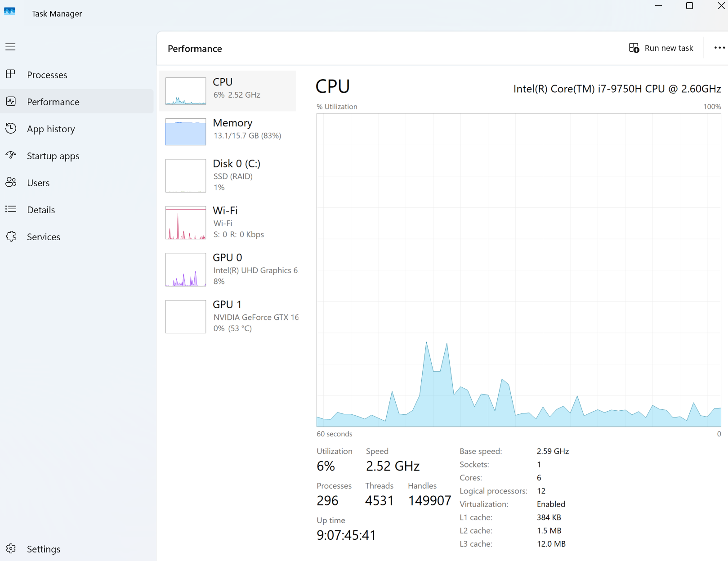The height and width of the screenshot is (561, 728).
Task: Click the Processes sidebar icon
Action: click(10, 74)
